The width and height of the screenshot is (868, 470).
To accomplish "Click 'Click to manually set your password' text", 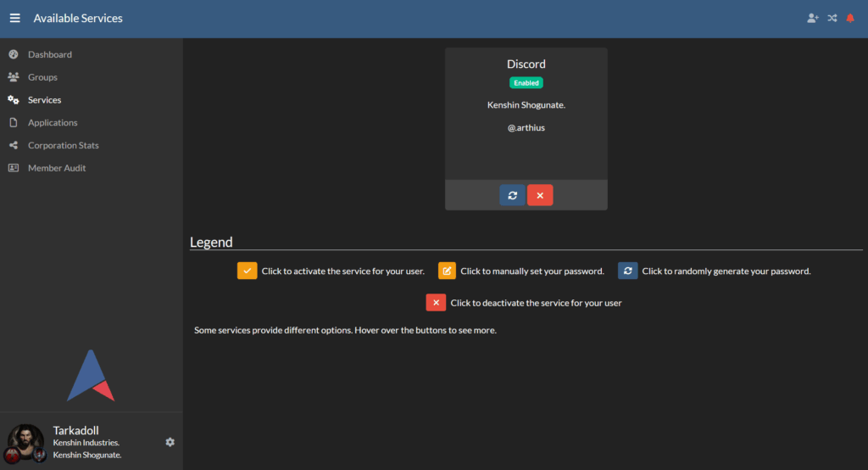I will pos(532,271).
